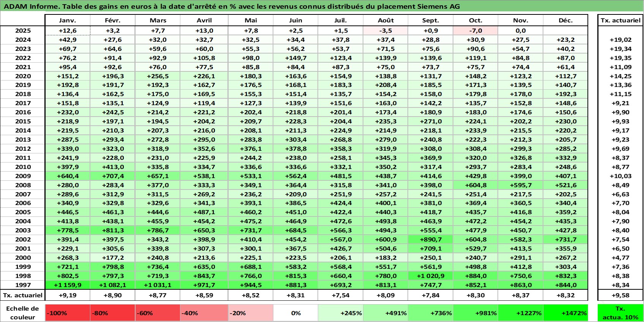Click the 1997 Févr. cell +1 082,1
644x322 pixels.
pos(113,285)
